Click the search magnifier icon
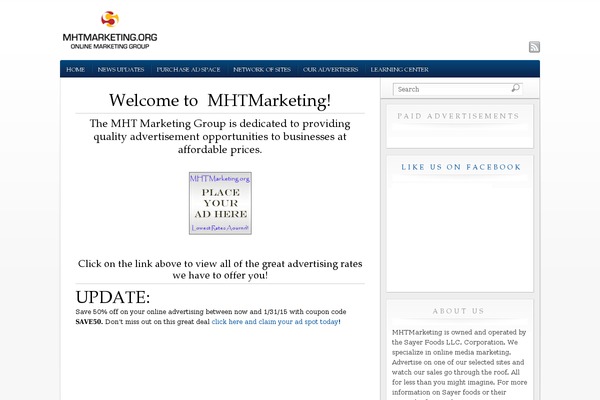 [515, 88]
